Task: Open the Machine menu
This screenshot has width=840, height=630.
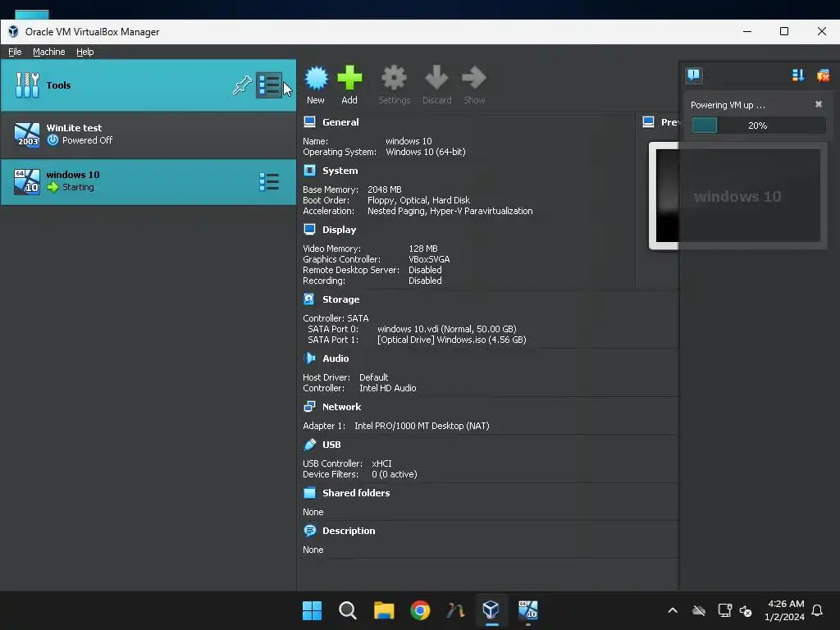Action: [x=48, y=52]
